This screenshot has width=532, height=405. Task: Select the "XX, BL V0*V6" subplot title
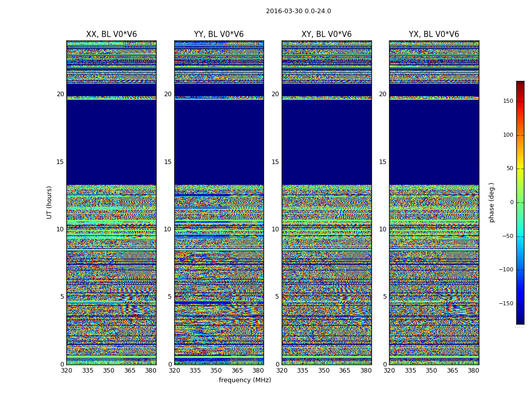[111, 34]
